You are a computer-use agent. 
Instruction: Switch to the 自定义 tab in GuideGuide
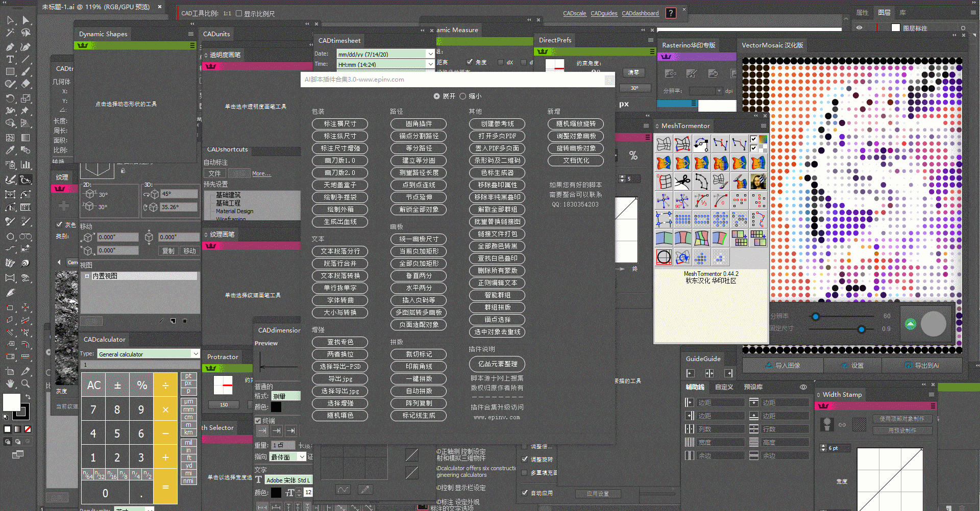coord(724,387)
